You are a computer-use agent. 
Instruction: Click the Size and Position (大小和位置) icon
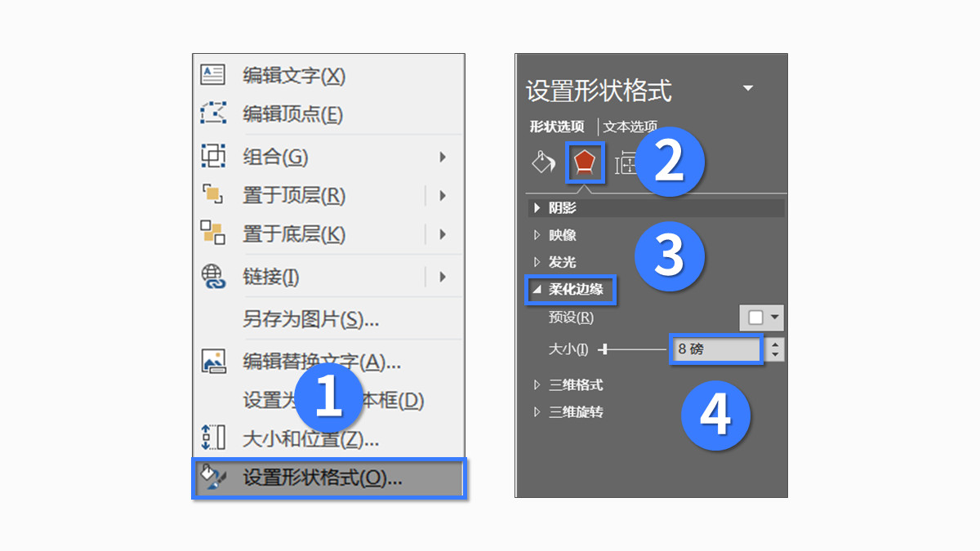tap(213, 438)
